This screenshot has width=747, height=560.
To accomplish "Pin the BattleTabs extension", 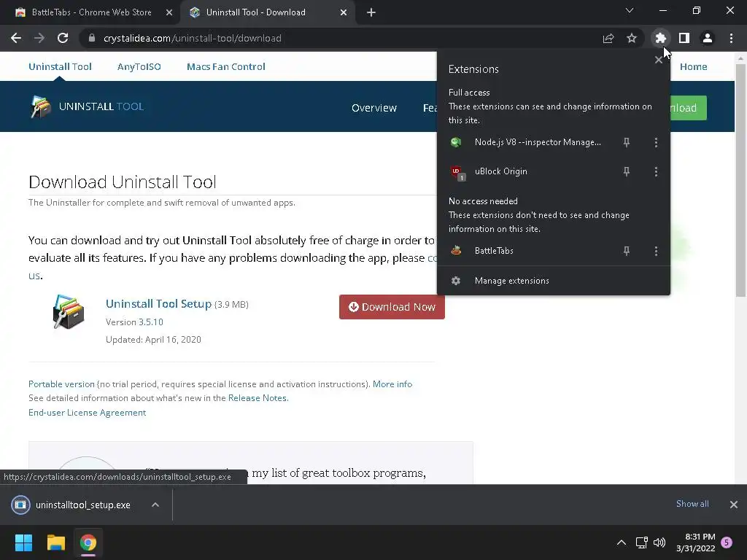I will click(x=627, y=251).
